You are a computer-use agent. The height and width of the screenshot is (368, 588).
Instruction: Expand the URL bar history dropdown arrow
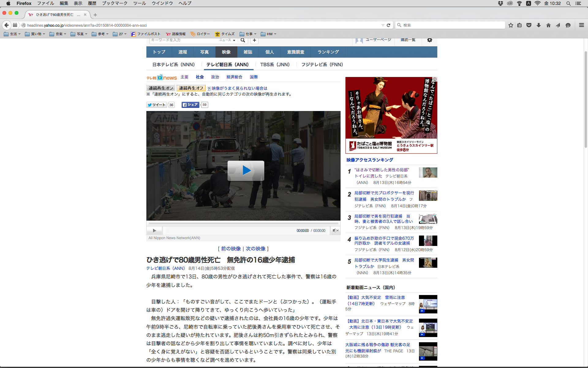[383, 25]
